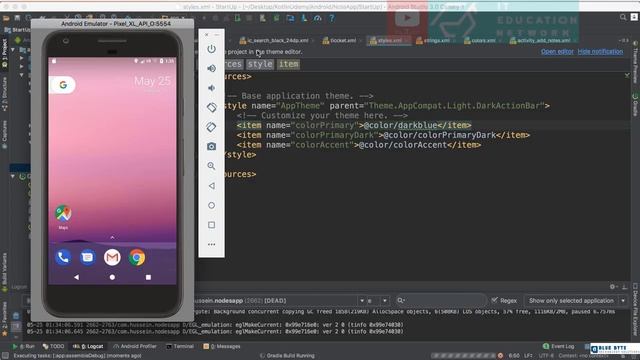Expand first collapsed folder in project tree
This screenshot has width=640, height=360.
tap(21, 58)
